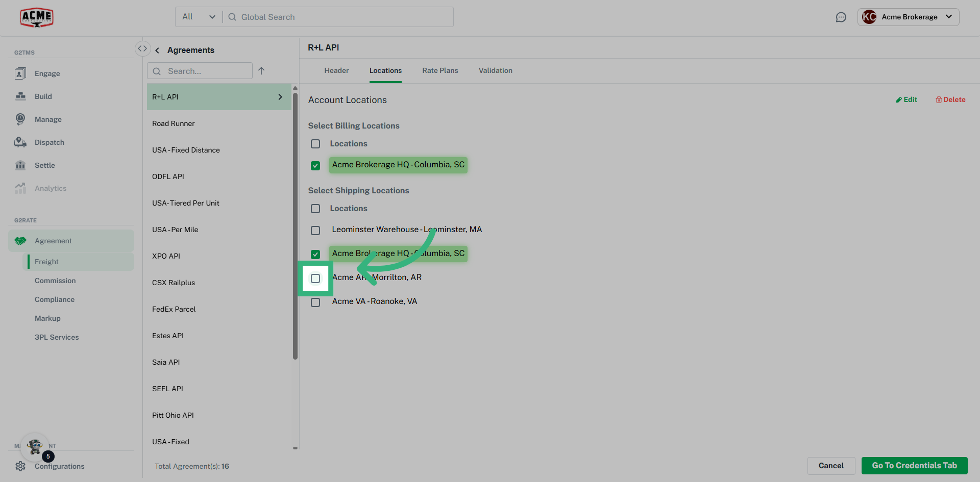Switch to the Rate Plans tab

pyautogui.click(x=440, y=70)
